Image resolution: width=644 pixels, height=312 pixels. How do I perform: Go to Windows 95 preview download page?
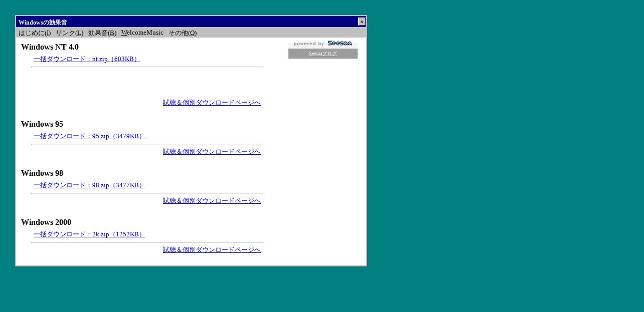click(212, 152)
